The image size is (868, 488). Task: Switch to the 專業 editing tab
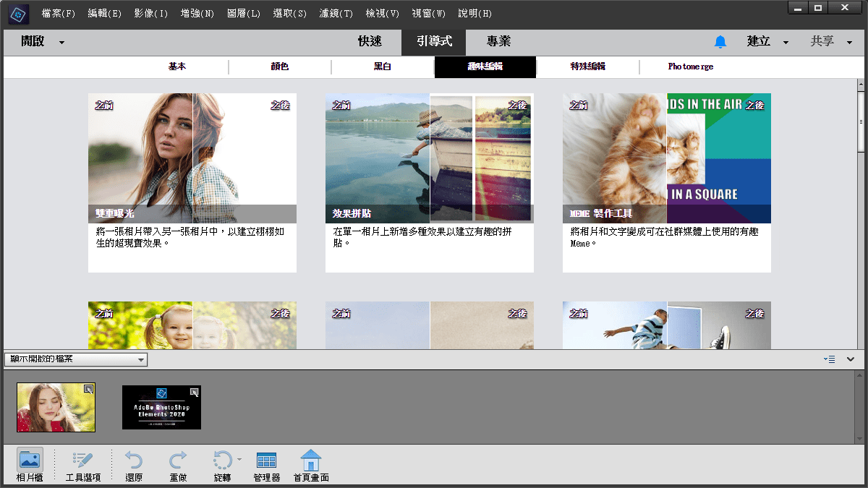(498, 41)
